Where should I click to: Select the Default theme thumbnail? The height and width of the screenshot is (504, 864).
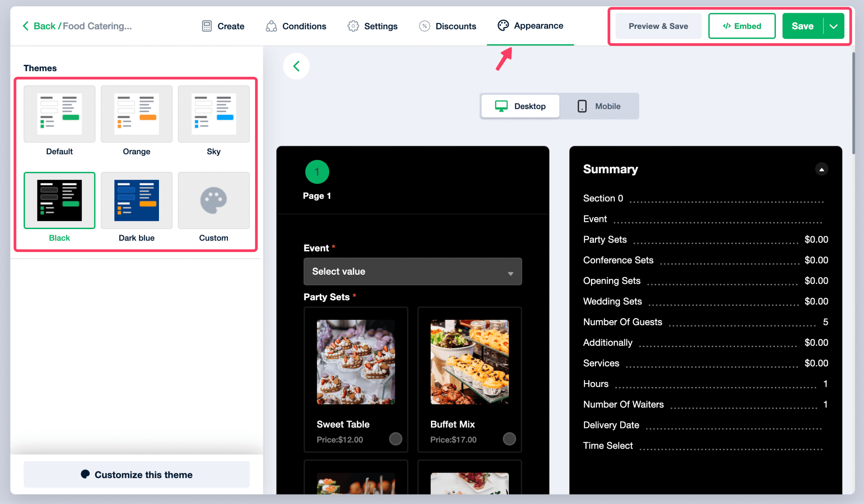point(59,114)
